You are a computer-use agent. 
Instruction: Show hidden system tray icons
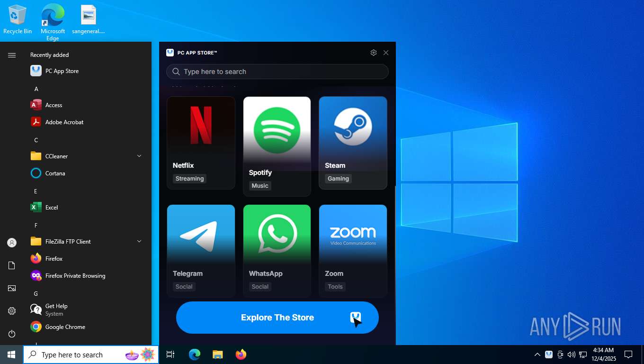(537, 355)
